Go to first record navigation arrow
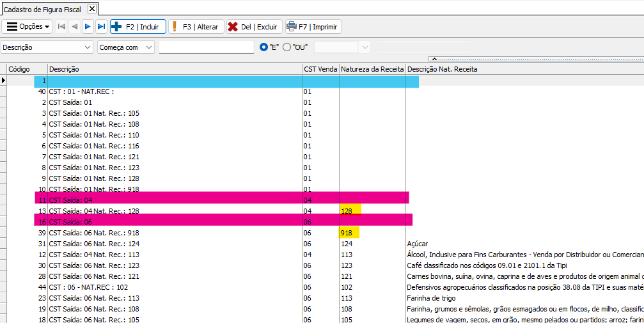Screen dimensions: 644x323 (x=61, y=27)
